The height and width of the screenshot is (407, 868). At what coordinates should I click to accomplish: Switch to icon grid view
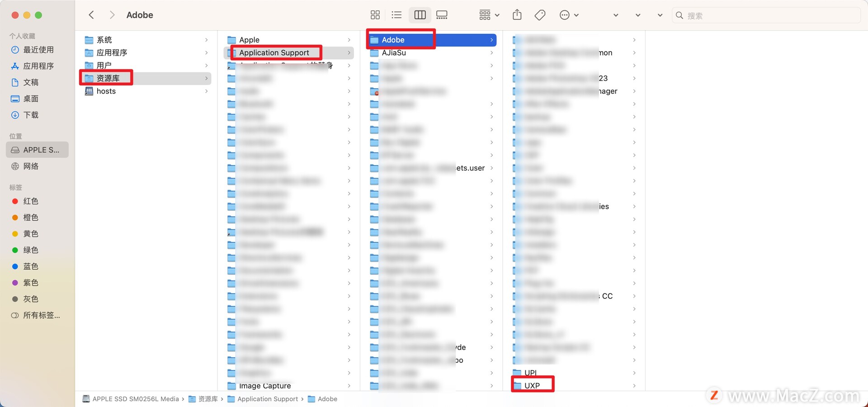coord(375,15)
